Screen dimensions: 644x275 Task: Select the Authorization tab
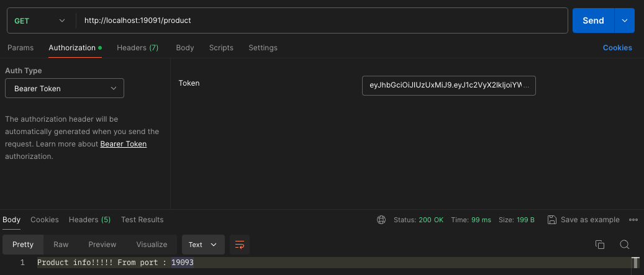click(75, 48)
